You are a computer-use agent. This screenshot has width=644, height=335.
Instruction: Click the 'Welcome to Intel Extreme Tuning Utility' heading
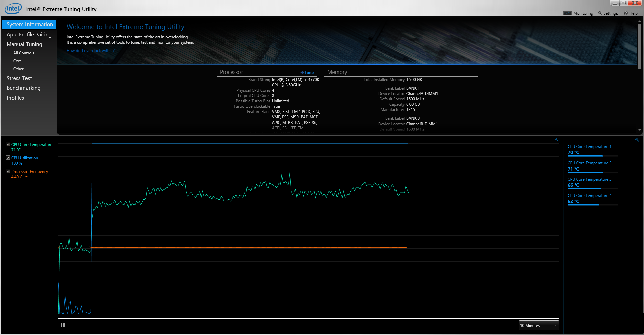click(125, 27)
